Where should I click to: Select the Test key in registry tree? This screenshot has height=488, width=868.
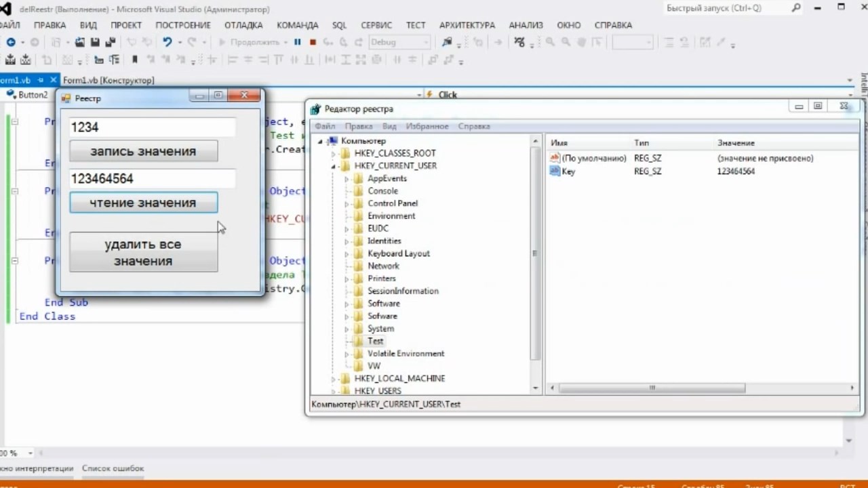(x=369, y=342)
